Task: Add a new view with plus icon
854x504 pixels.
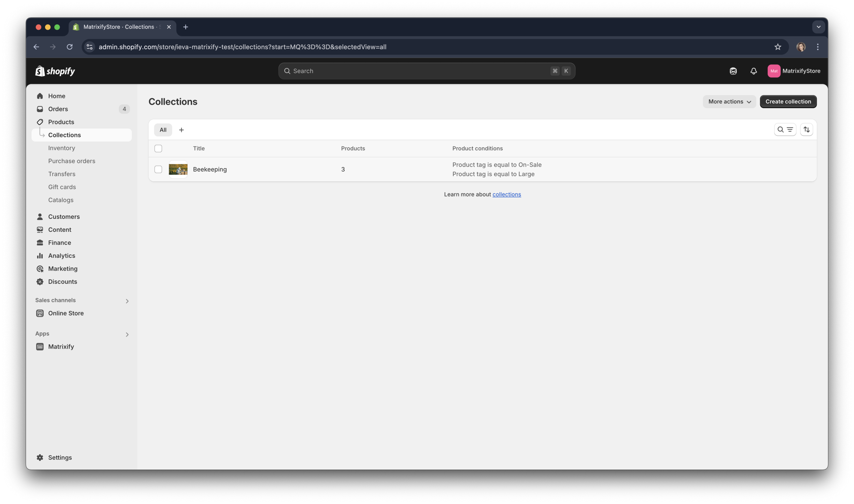Action: point(181,130)
